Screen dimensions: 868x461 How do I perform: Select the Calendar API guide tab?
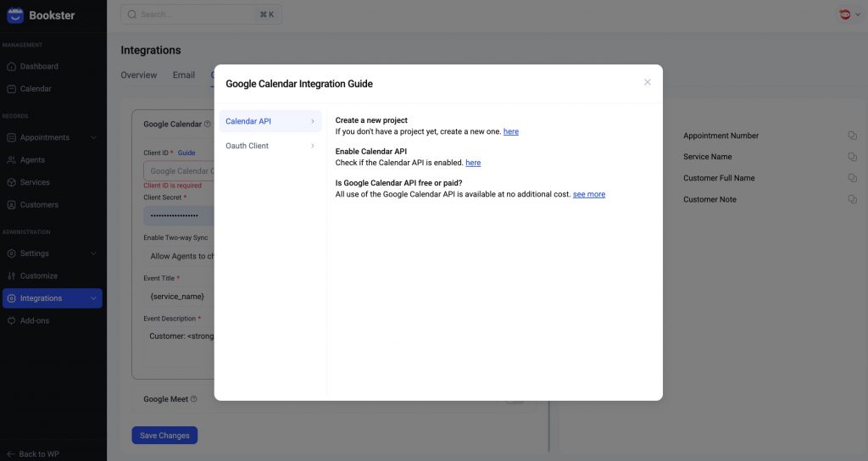click(x=270, y=121)
